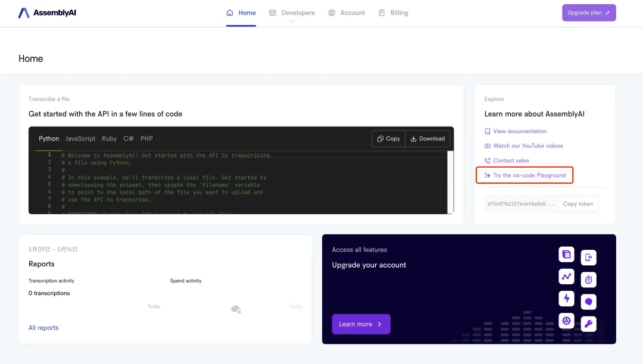
Task: Click the 'Upgrade your account' heading
Action: pyautogui.click(x=369, y=265)
